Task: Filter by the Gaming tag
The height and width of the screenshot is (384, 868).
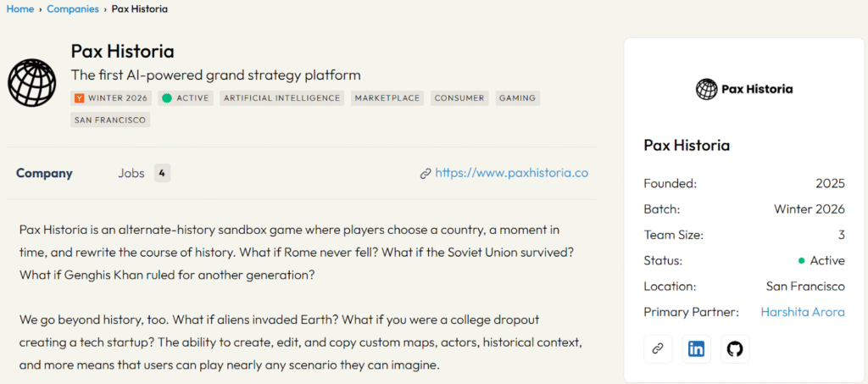Action: click(x=517, y=98)
